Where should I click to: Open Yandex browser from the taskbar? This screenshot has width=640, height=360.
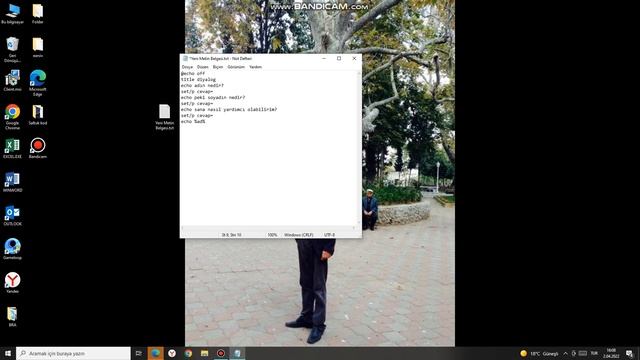(x=172, y=353)
